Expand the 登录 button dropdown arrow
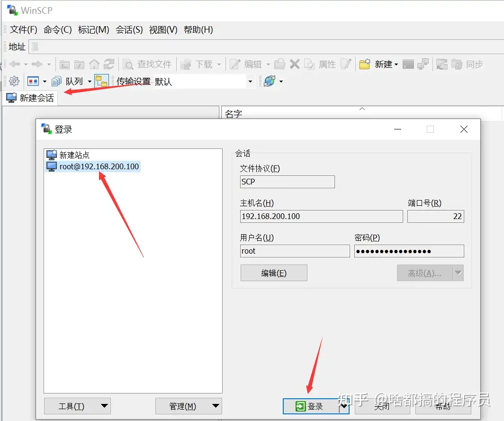The height and width of the screenshot is (421, 504). [344, 406]
